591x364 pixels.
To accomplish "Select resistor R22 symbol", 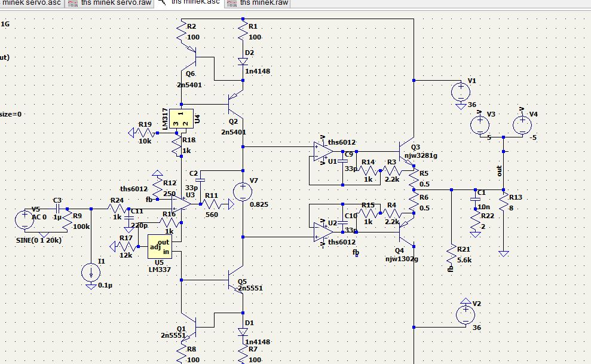I will tap(475, 222).
